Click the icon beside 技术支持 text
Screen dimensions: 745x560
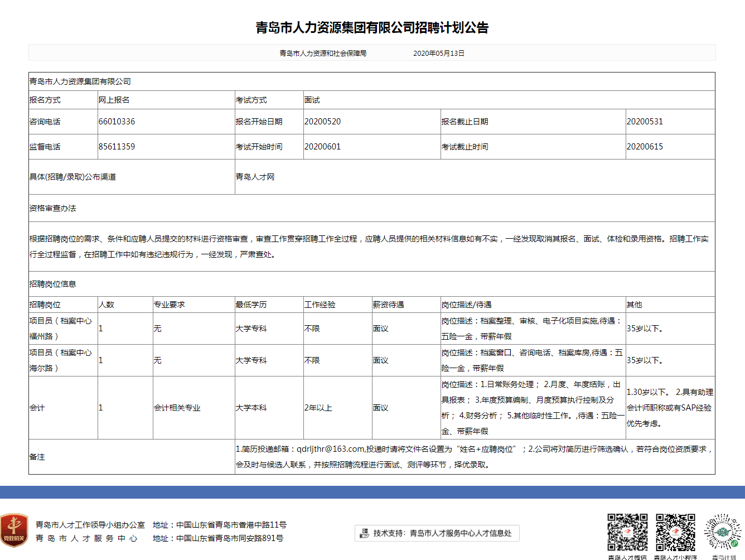(x=364, y=533)
